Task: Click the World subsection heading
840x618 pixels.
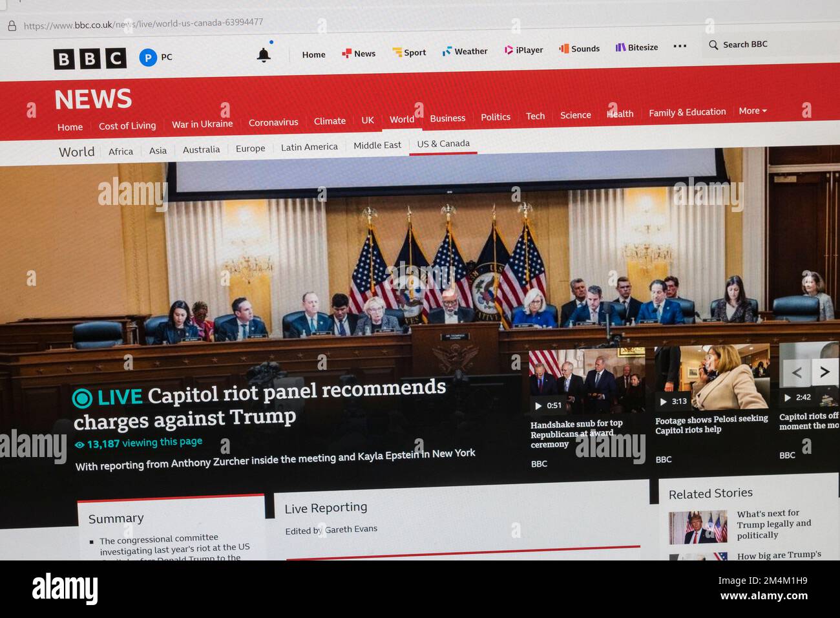Action: pos(77,152)
